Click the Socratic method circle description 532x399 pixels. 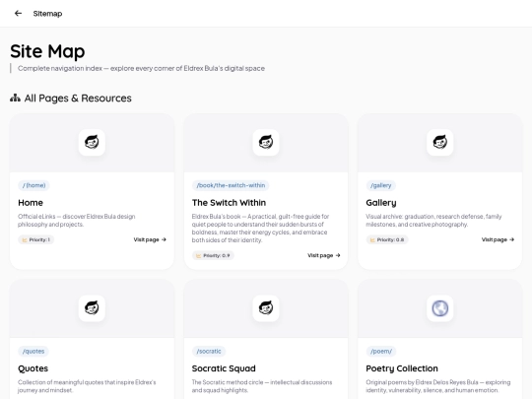262,386
